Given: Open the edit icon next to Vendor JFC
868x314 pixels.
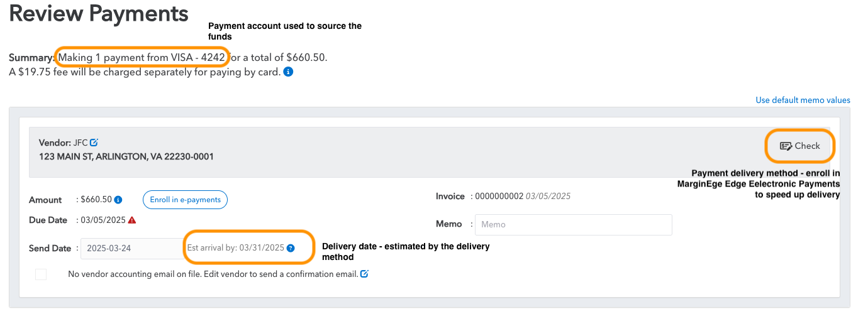Looking at the screenshot, I should click(x=94, y=143).
